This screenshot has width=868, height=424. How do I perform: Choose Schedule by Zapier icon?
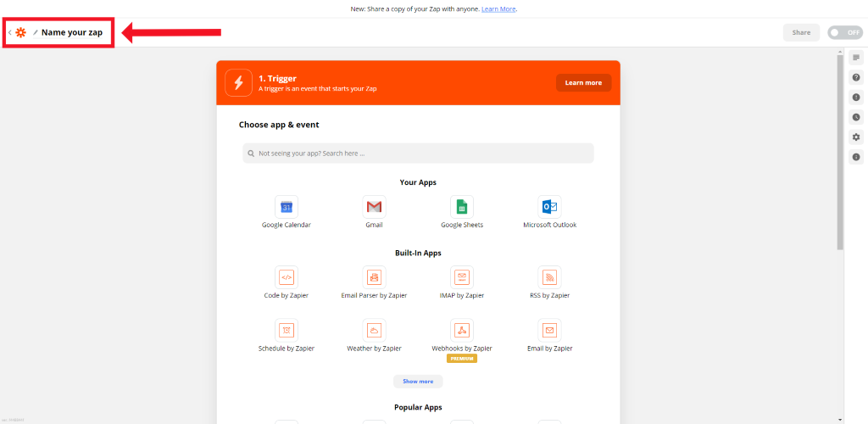pos(287,331)
